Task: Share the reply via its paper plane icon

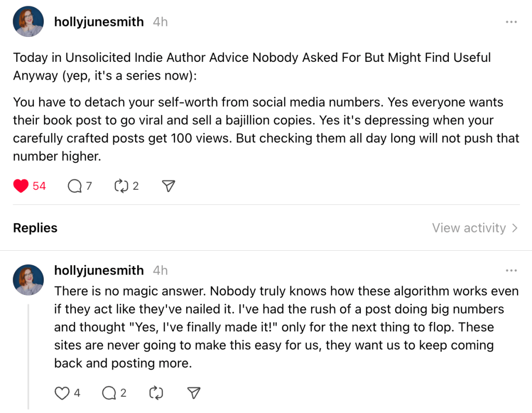Action: [193, 393]
